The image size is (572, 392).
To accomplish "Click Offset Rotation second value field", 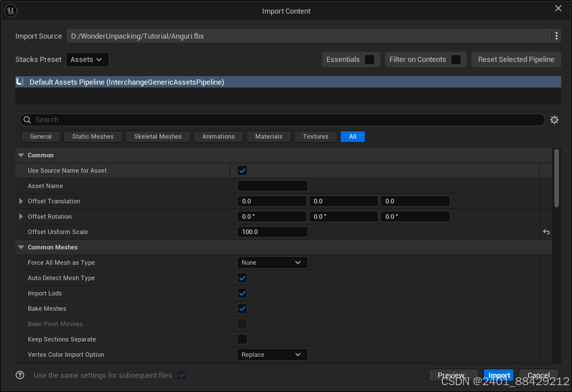I will coord(343,216).
